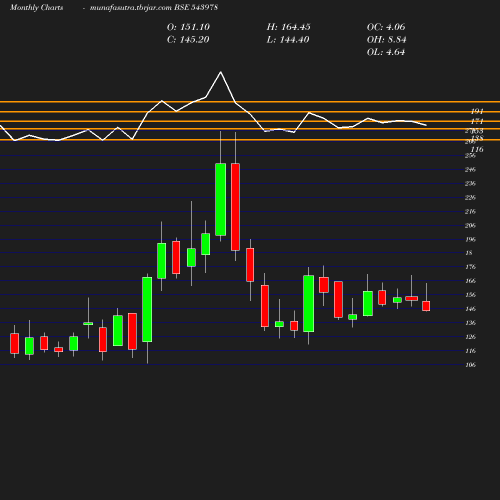This screenshot has height=500, width=500.
Task: Click the tallest green candlestick body
Action: [220, 199]
